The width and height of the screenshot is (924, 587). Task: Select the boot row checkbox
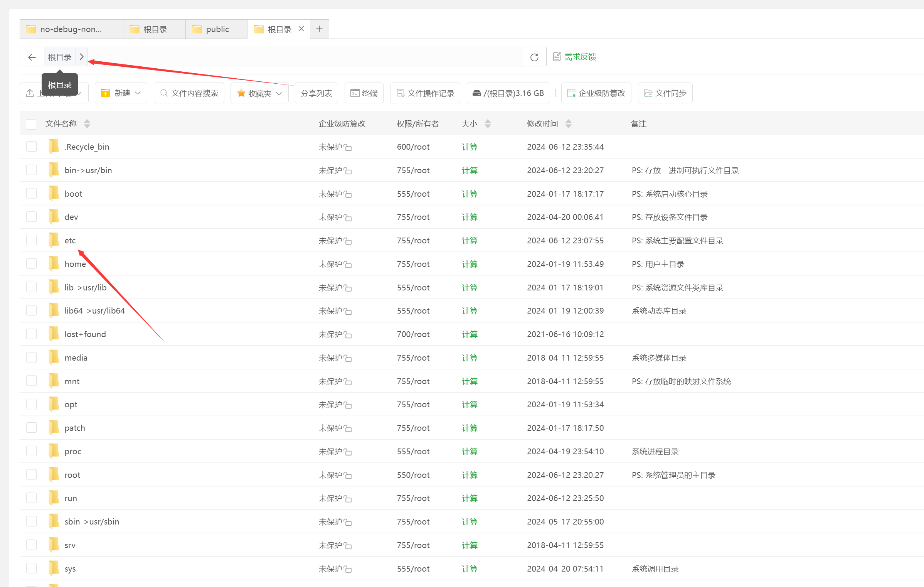click(31, 194)
